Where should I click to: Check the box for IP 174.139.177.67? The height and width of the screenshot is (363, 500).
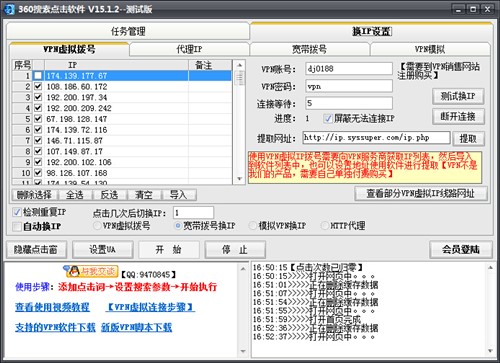pos(38,76)
